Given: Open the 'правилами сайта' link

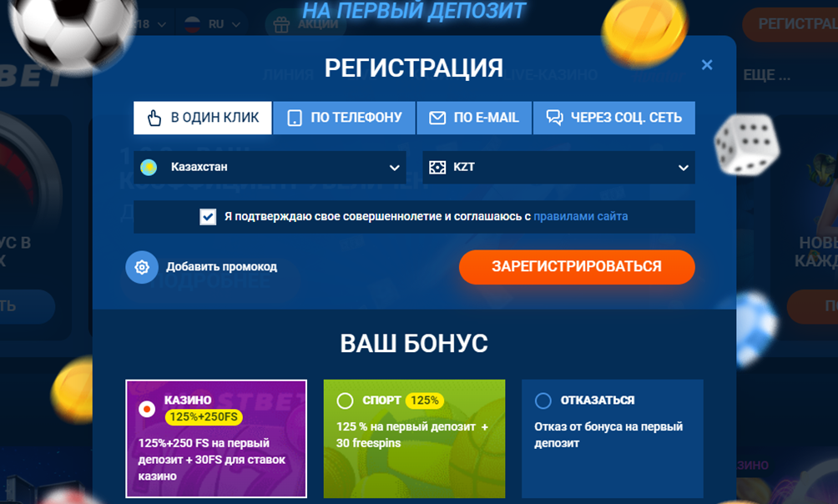Looking at the screenshot, I should point(580,216).
